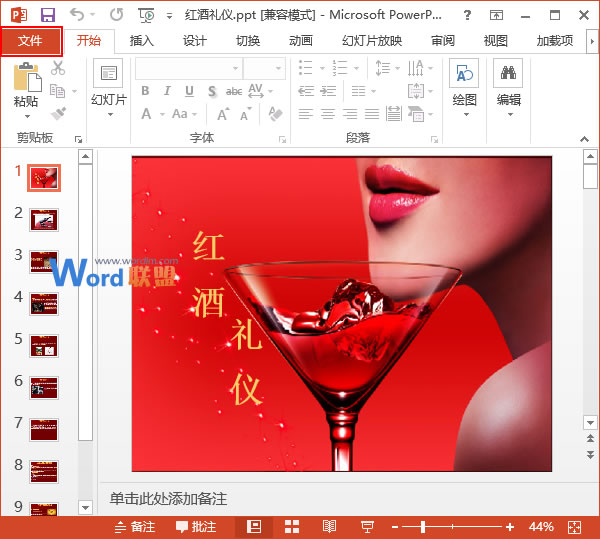Open the 切换 transitions tab
Screen dimensions: 600x539
point(248,41)
